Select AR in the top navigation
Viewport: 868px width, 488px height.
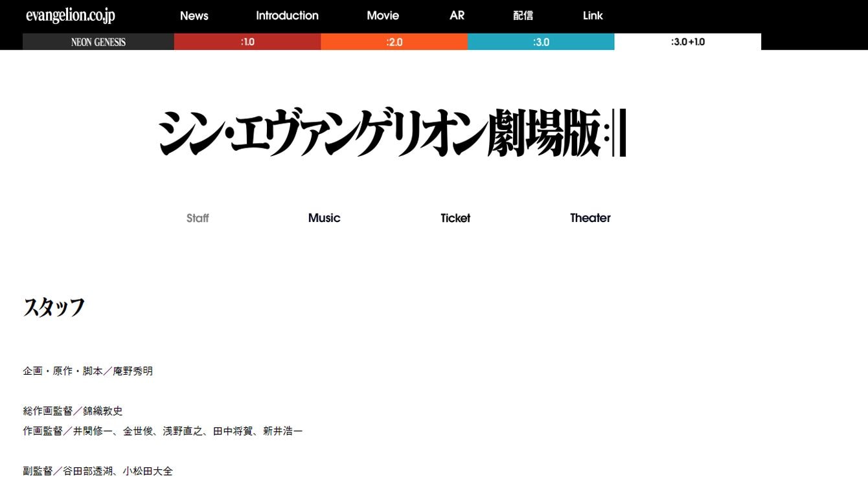point(457,16)
